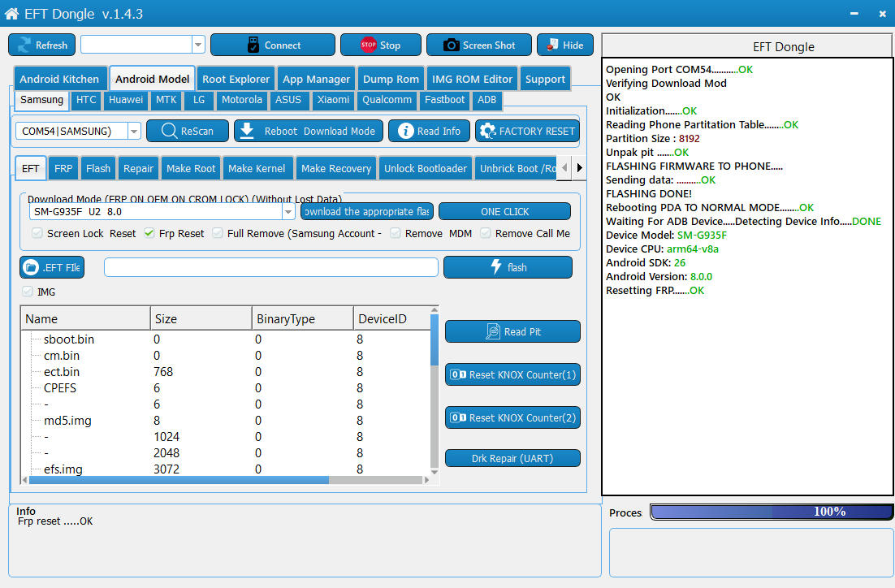Select the ADB tab
Viewport: 895px width, 588px height.
coord(486,100)
